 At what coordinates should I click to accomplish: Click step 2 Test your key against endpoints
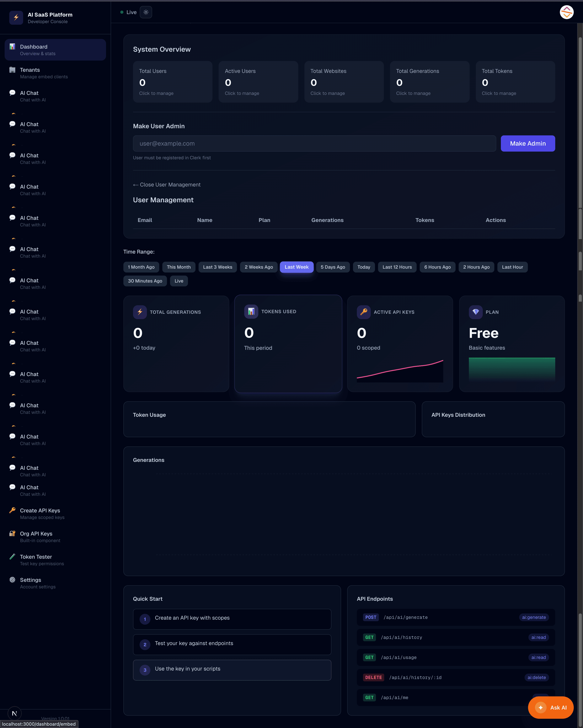232,644
